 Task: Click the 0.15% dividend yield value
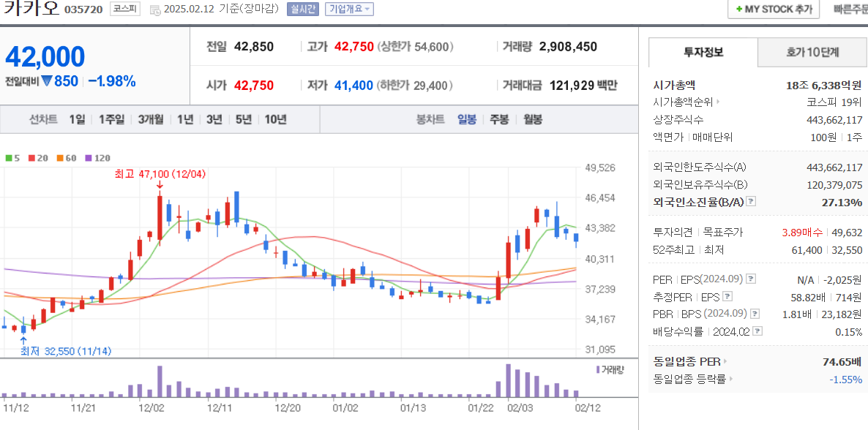pyautogui.click(x=849, y=332)
